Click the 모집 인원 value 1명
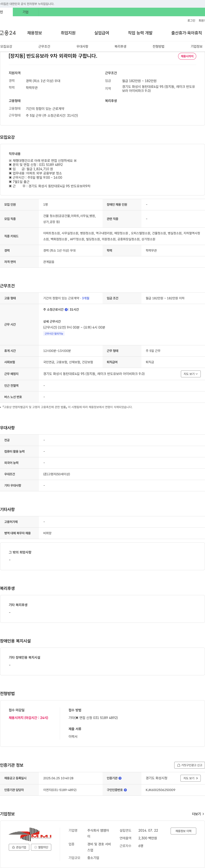Viewport: 205px width, 868px height. click(x=45, y=205)
